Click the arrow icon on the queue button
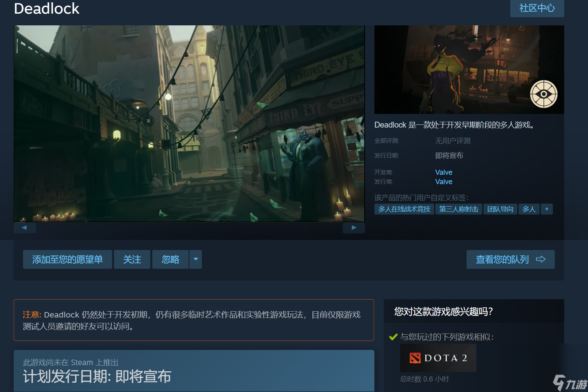This screenshot has width=588, height=392. click(541, 259)
